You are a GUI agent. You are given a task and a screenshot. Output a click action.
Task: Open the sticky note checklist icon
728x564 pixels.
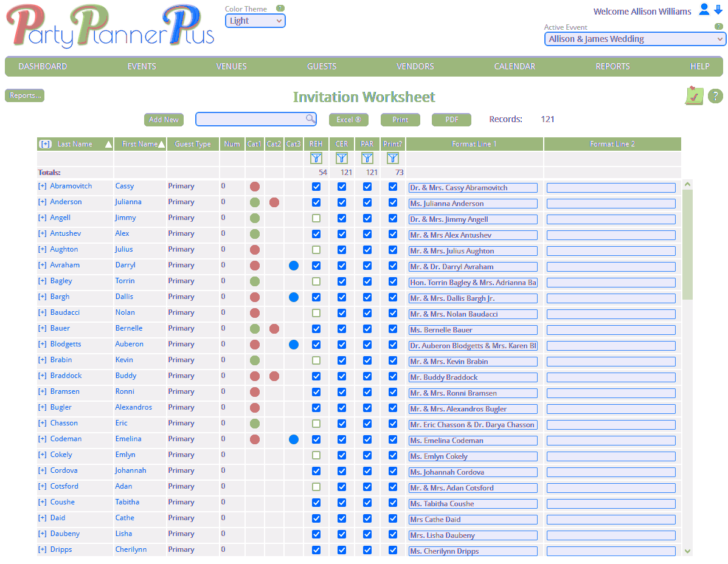pos(694,95)
